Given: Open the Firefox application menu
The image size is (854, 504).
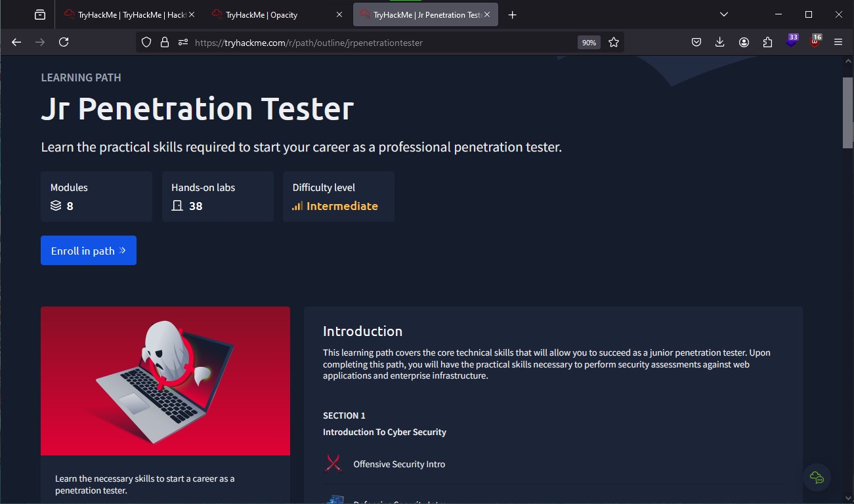Looking at the screenshot, I should pyautogui.click(x=838, y=42).
